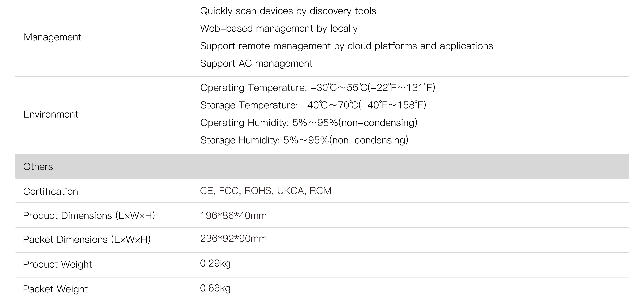Screen dimensions: 644x300
Task: Click the Management row label
Action: point(52,37)
